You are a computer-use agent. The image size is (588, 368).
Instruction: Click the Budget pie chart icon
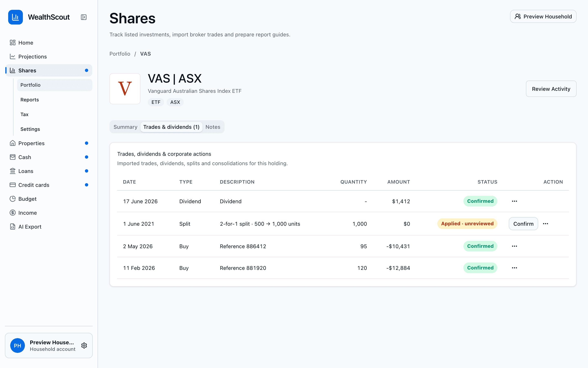coord(13,199)
